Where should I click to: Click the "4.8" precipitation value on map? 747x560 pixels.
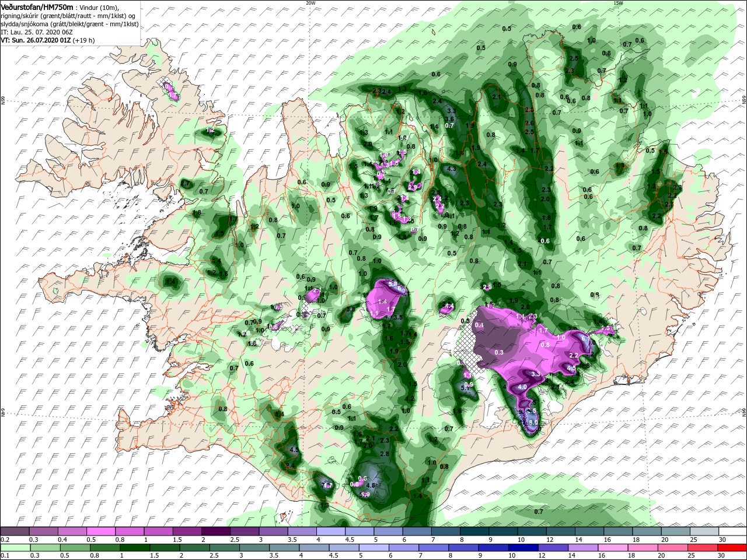pos(369,485)
